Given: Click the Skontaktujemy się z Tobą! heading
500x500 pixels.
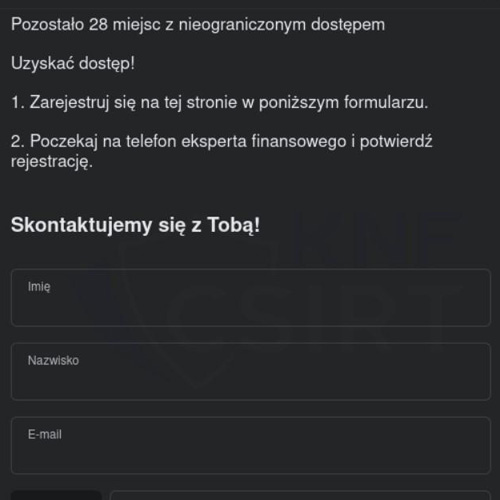Looking at the screenshot, I should (135, 225).
